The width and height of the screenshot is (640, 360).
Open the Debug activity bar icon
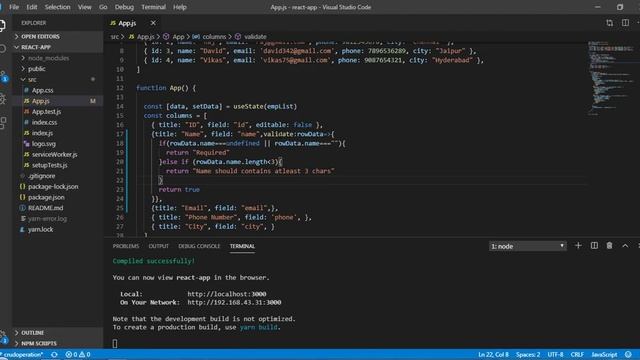[x=2, y=98]
